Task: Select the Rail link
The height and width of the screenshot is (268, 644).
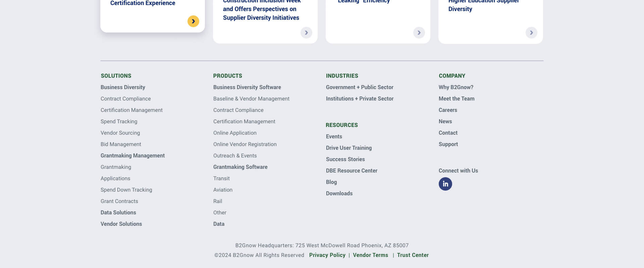Action: point(218,201)
